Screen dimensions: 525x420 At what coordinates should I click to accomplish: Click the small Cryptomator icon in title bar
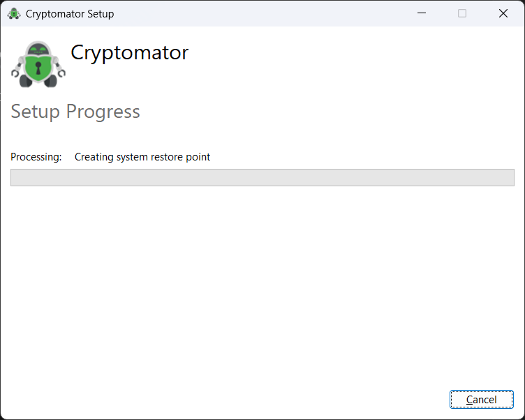coord(13,13)
